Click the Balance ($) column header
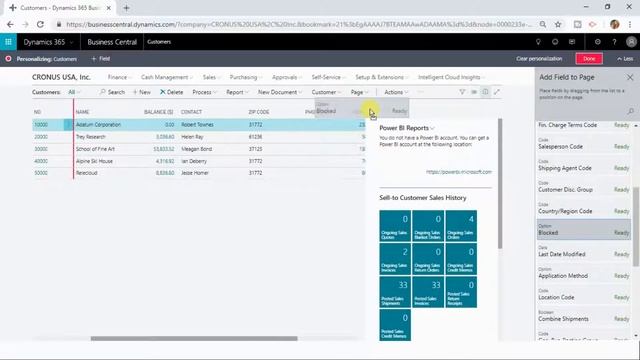 coord(158,112)
